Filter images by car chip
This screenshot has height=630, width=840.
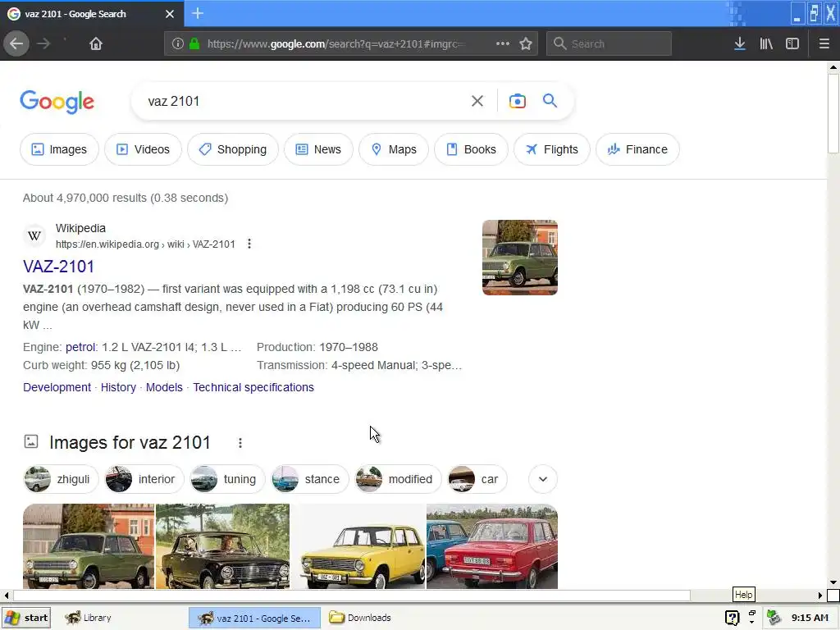coord(477,479)
